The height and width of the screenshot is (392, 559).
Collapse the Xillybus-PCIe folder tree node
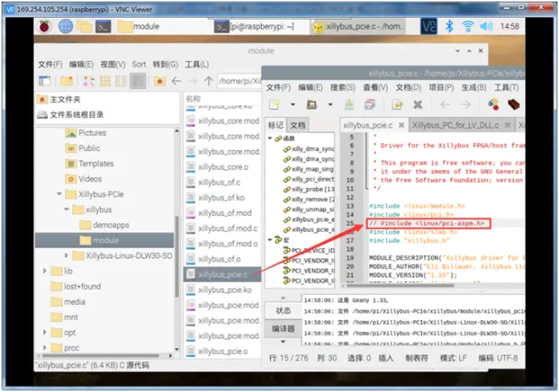coord(59,194)
